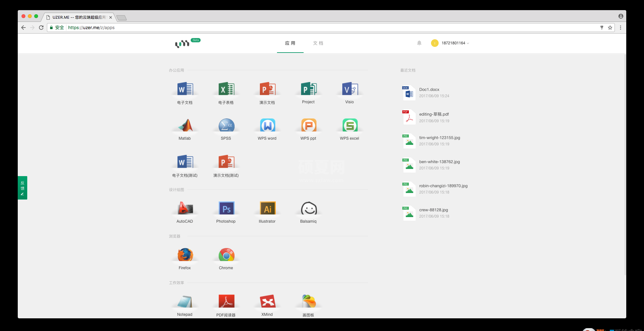Click the 安全 secure site indicator

coord(57,28)
